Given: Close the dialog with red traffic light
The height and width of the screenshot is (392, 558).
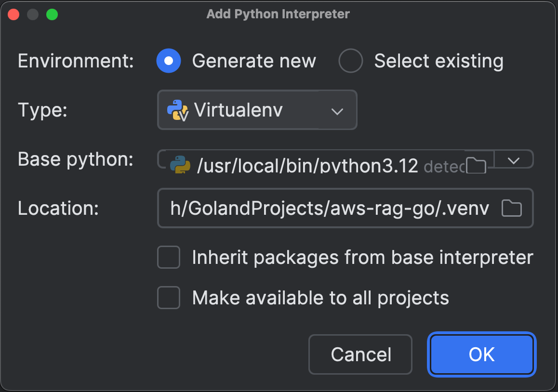Looking at the screenshot, I should (13, 14).
